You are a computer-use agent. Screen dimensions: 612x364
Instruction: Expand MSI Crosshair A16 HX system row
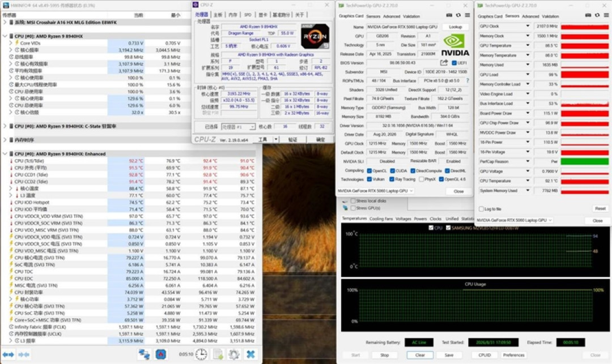coord(5,22)
